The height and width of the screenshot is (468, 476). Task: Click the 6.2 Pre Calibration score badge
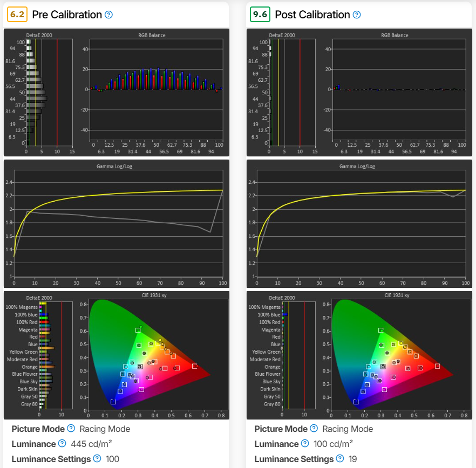[17, 14]
